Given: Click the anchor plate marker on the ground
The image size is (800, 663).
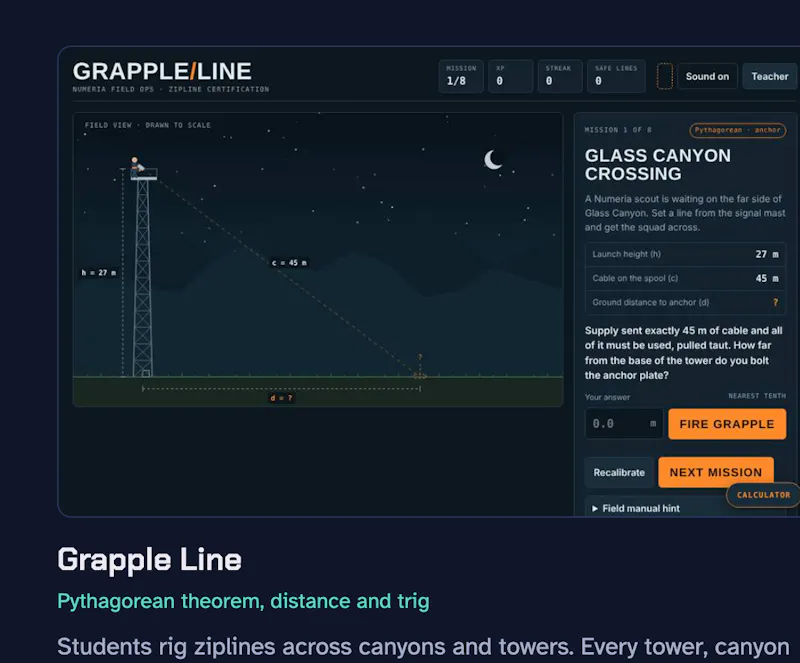Looking at the screenshot, I should point(419,376).
